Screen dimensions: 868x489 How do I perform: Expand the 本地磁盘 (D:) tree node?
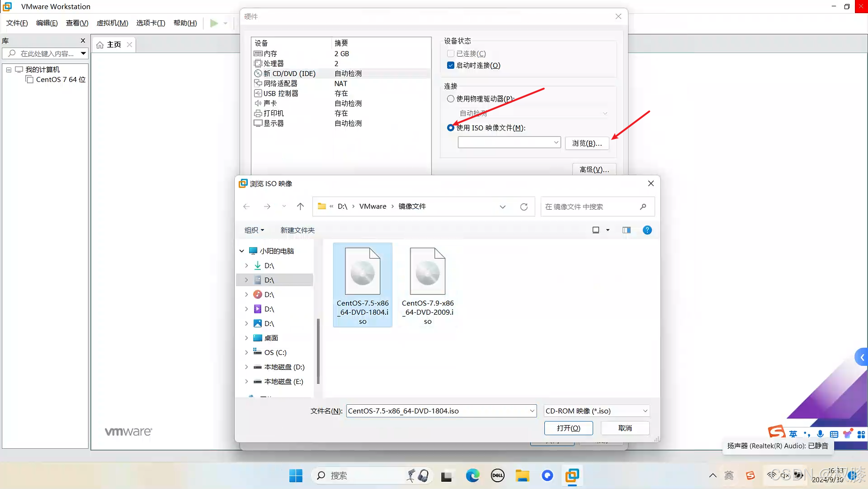[x=246, y=367]
